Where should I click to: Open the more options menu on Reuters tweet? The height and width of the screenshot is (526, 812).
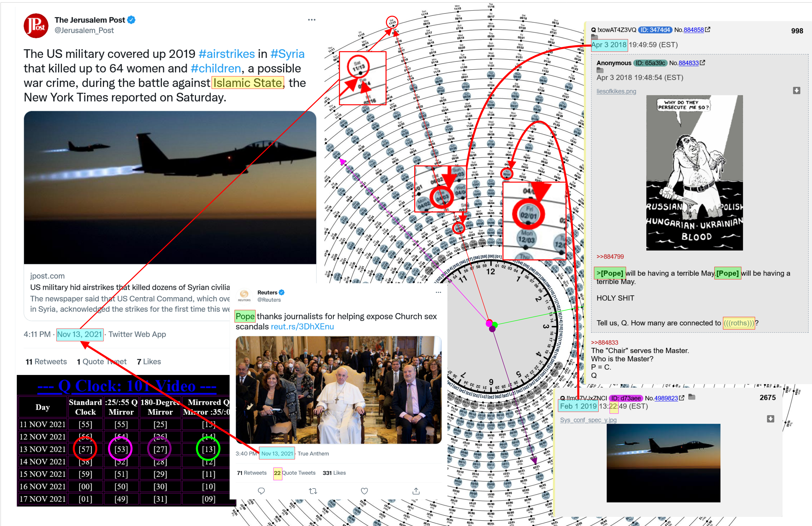(x=438, y=292)
